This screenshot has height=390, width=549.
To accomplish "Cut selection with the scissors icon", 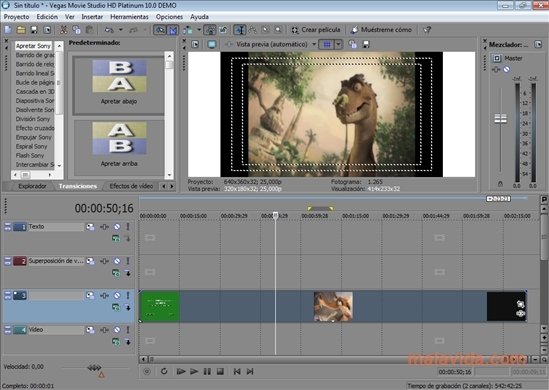I will coord(63,30).
